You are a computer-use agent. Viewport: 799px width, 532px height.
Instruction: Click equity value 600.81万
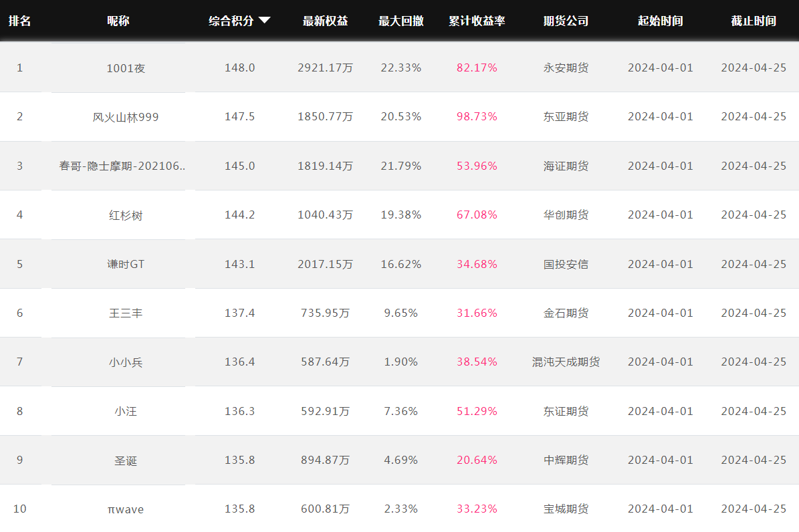point(325,509)
